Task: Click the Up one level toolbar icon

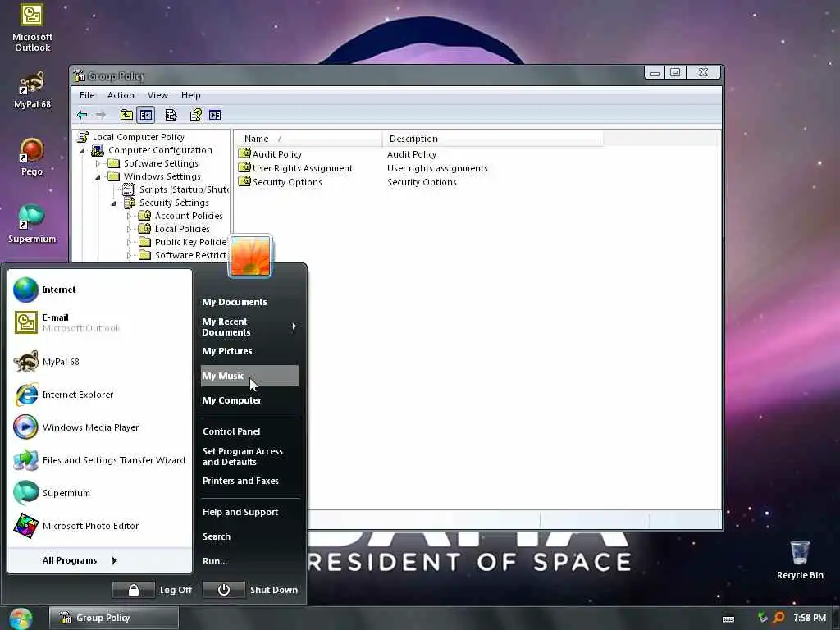Action: [126, 115]
